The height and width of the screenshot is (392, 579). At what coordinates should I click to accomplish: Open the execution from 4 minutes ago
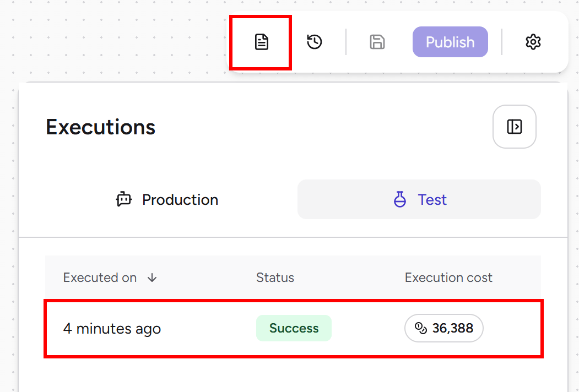coord(293,328)
